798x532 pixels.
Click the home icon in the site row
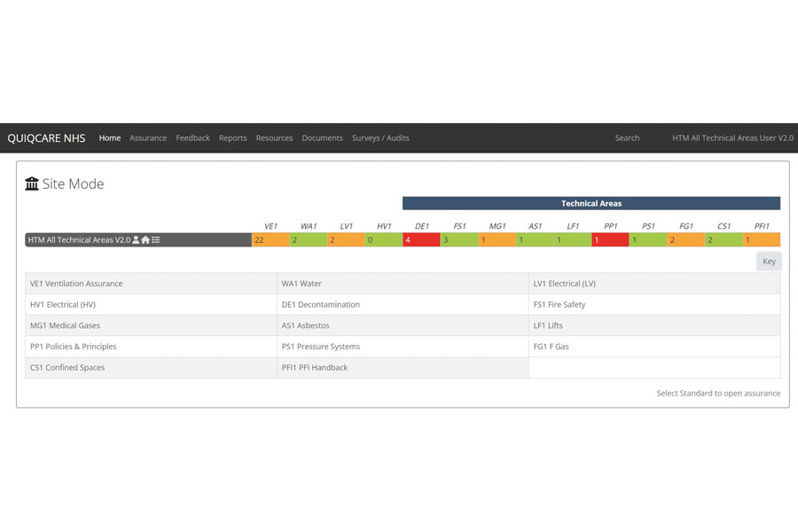[145, 240]
